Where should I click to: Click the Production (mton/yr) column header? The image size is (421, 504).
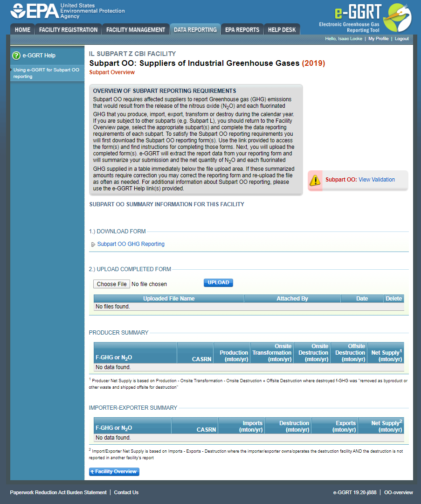coord(232,353)
